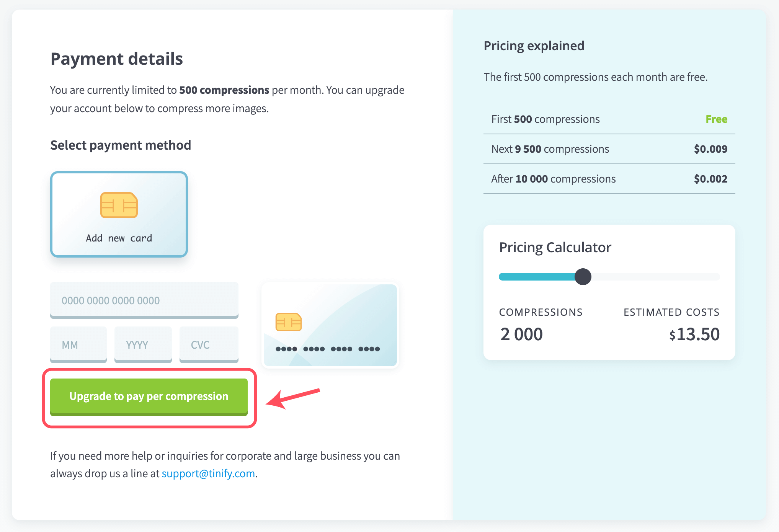Click the YYYY expiry year field
Screen dimensions: 779x532
click(x=143, y=345)
